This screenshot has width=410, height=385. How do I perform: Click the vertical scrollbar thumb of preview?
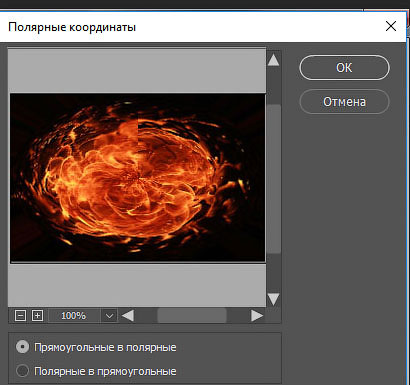coord(274,179)
